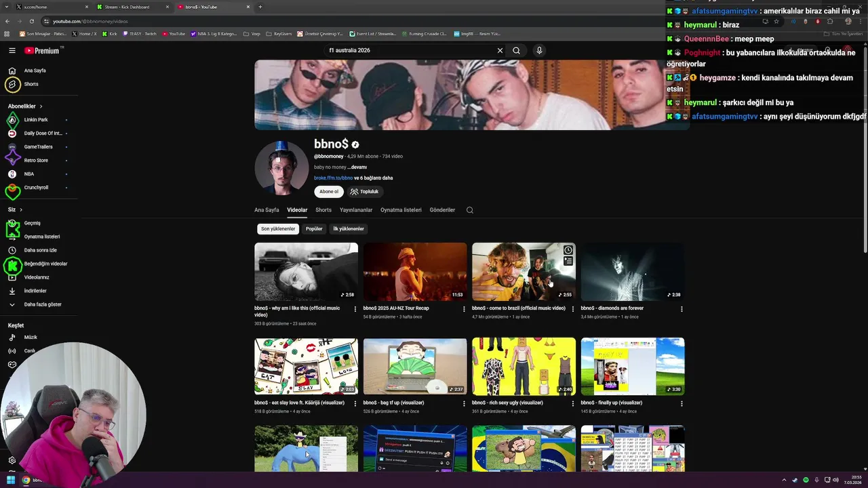
Task: Open the options menu for 'bag tf up' video
Action: coord(464,403)
